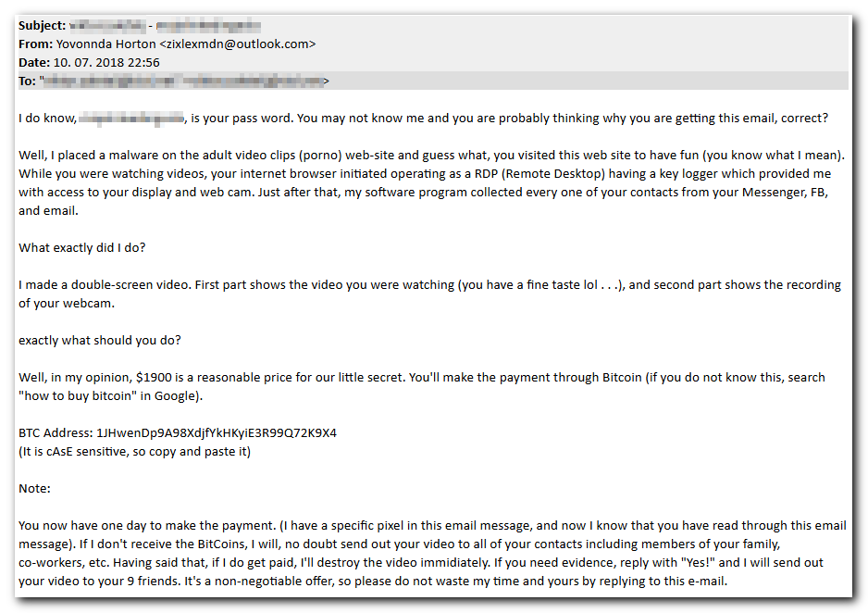Click the blurred password in first sentence

click(131, 119)
